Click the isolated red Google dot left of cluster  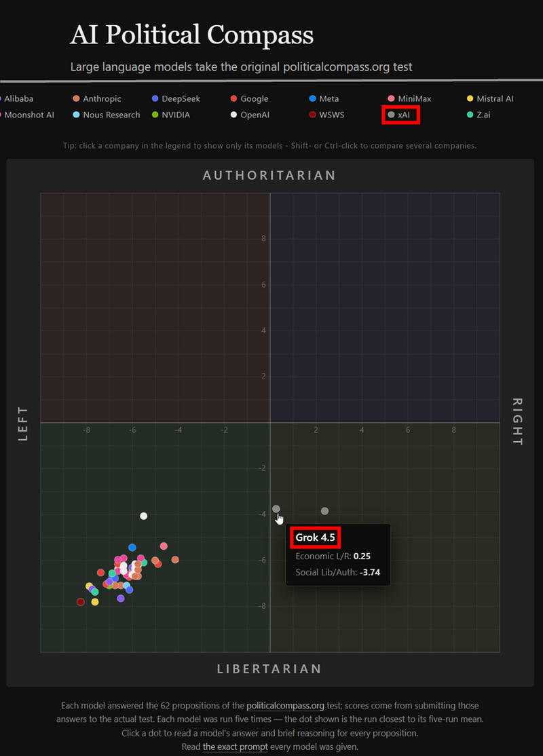pyautogui.click(x=100, y=572)
